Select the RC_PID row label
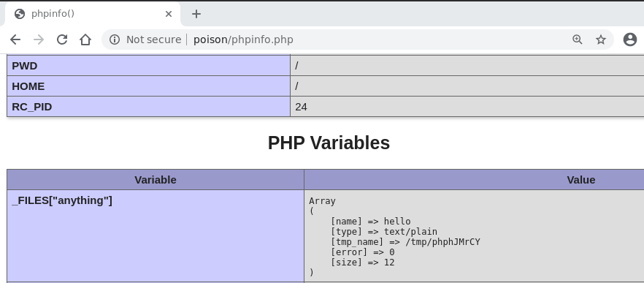 pos(32,107)
